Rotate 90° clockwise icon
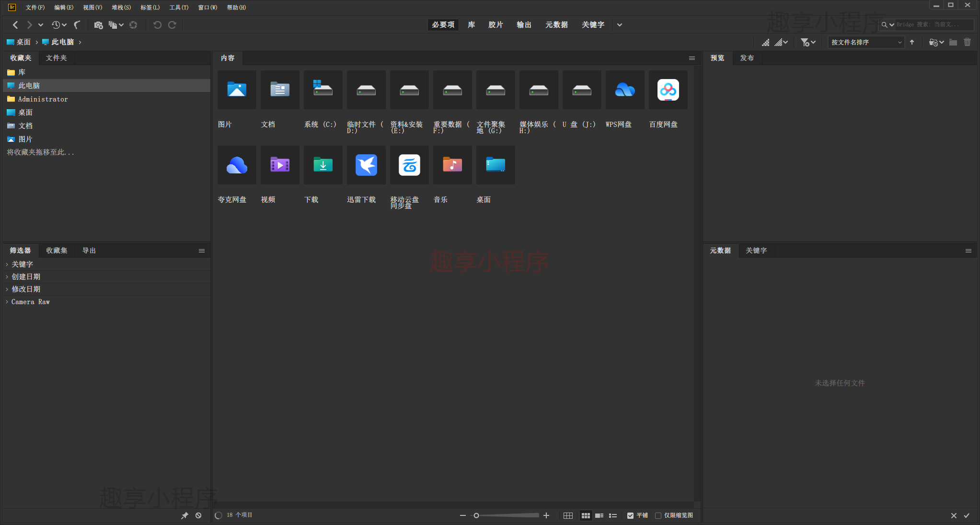The height and width of the screenshot is (525, 980). 172,25
